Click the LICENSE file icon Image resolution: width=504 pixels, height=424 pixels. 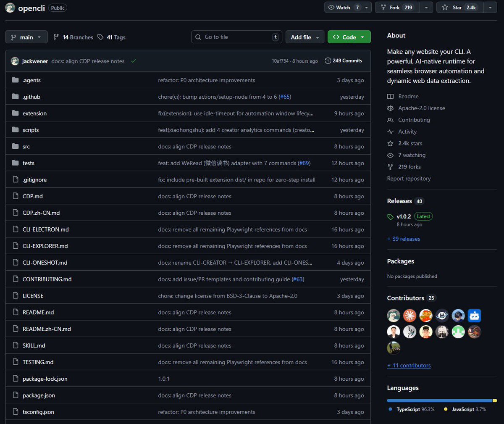click(16, 295)
